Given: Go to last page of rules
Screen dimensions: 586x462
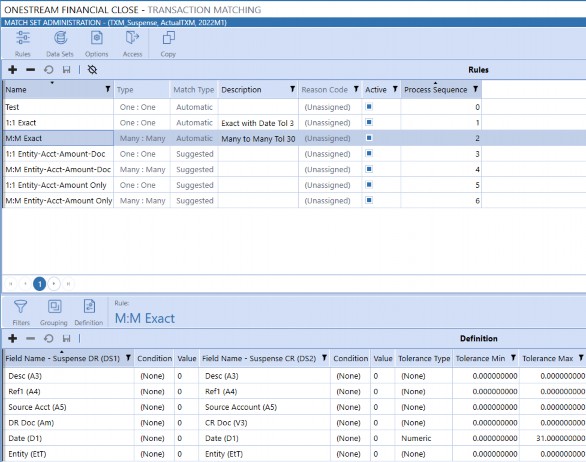Looking at the screenshot, I should [x=68, y=284].
